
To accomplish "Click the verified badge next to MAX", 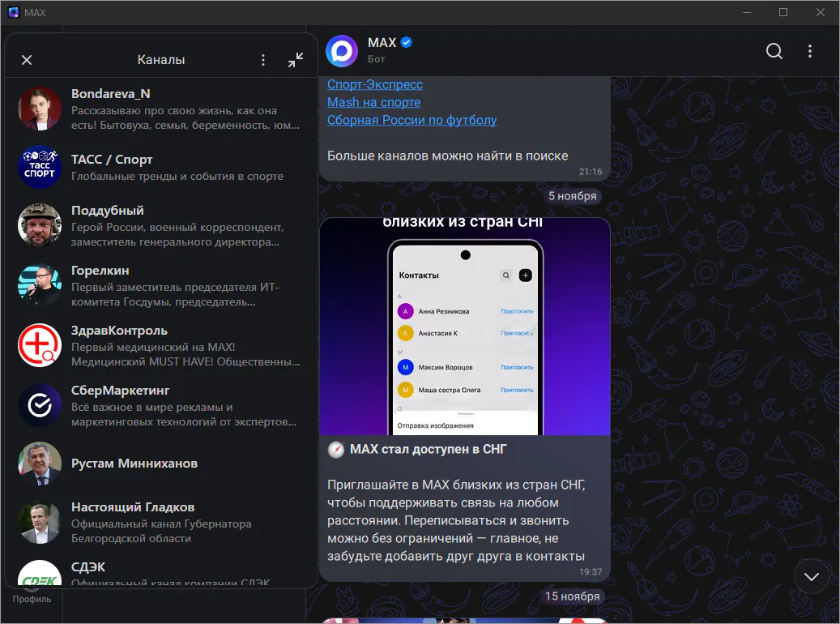I will tap(407, 42).
